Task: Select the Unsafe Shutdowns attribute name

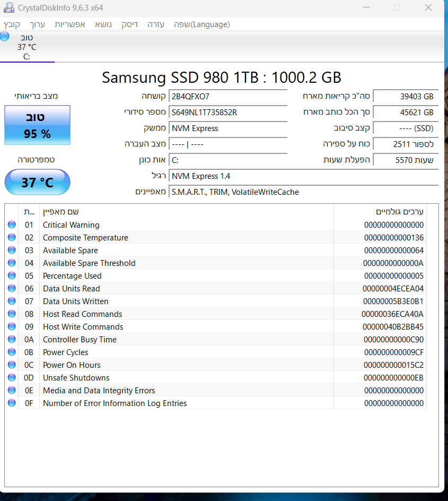Action: coord(76,378)
